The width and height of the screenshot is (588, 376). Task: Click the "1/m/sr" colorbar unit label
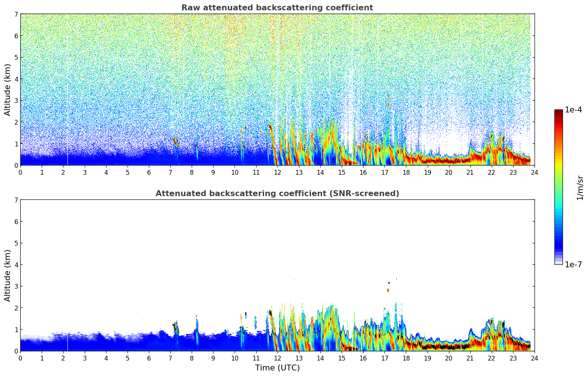[x=580, y=188]
